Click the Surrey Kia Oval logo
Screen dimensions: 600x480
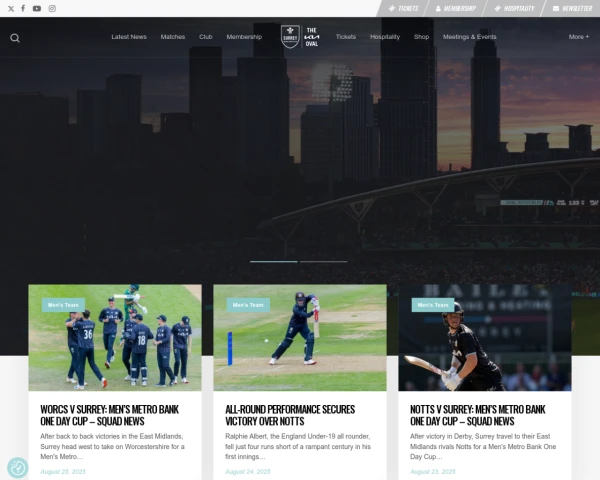[300, 37]
